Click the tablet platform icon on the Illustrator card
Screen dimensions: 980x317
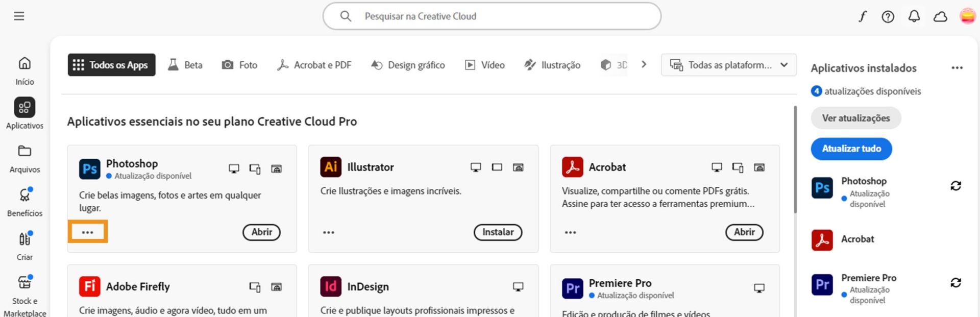pos(497,167)
